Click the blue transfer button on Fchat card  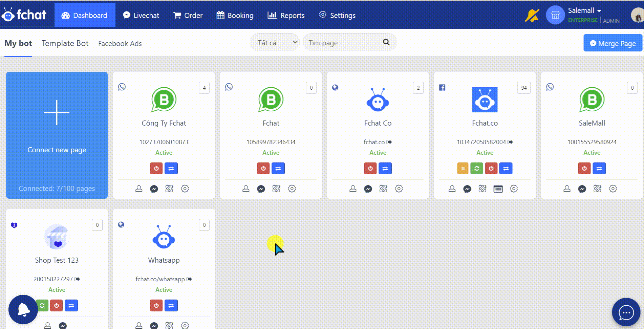(278, 168)
